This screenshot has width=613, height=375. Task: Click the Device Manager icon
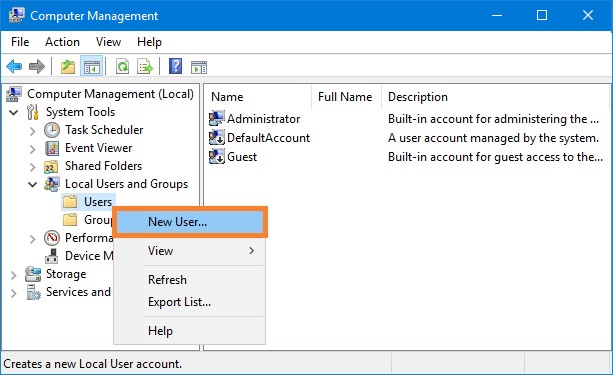(x=52, y=256)
